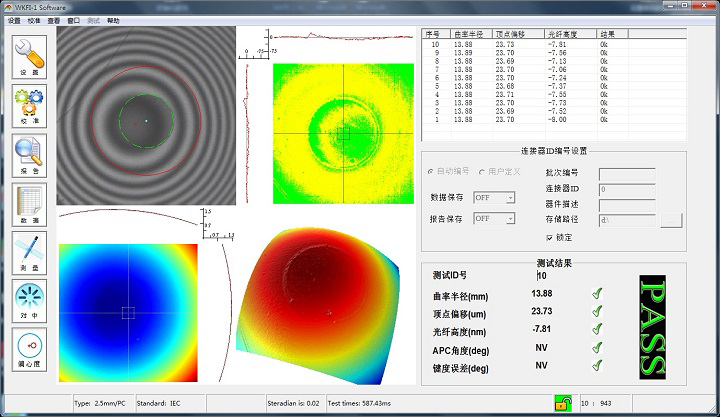Image resolution: width=720 pixels, height=417 pixels.
Task: Activate the 对中 centering tool
Action: (29, 301)
